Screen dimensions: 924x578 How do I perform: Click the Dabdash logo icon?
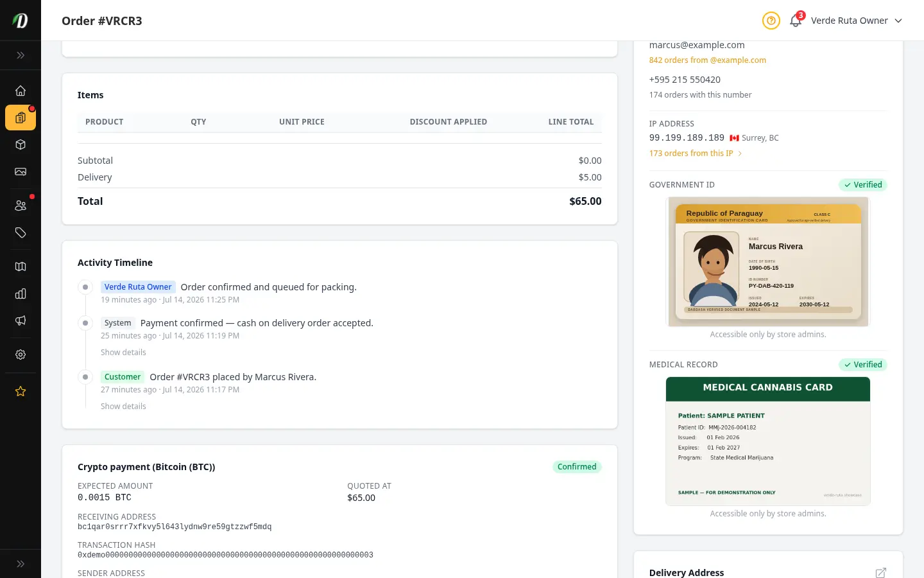[21, 21]
